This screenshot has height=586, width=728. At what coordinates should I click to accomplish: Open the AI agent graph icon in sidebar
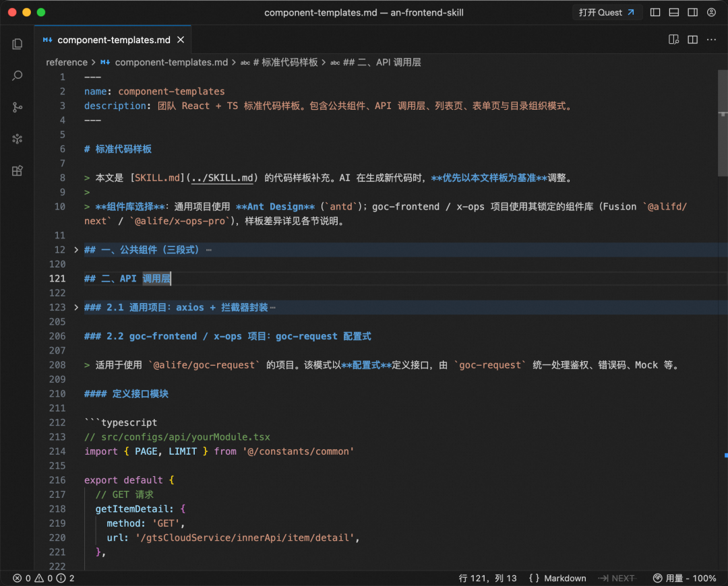point(17,139)
